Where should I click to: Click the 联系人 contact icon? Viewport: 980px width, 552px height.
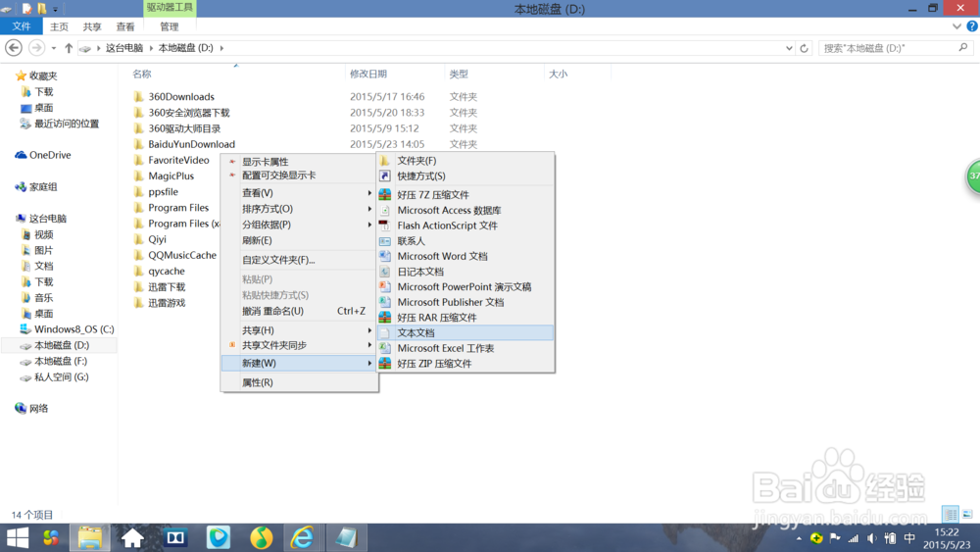[x=385, y=240]
